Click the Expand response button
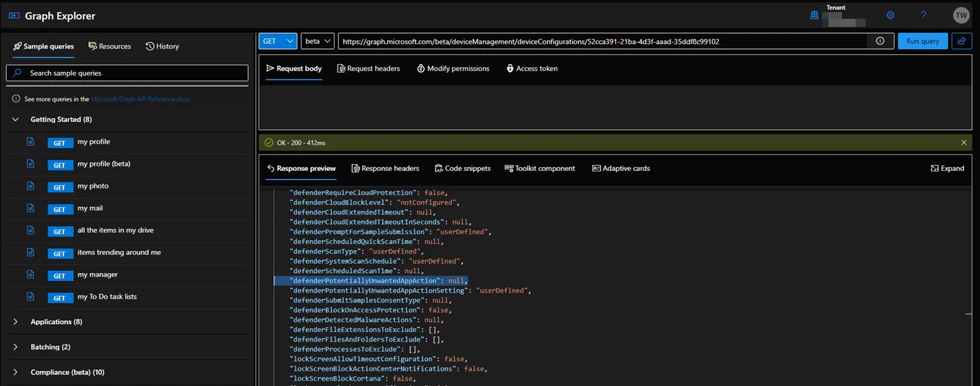This screenshot has height=386, width=980. [947, 169]
